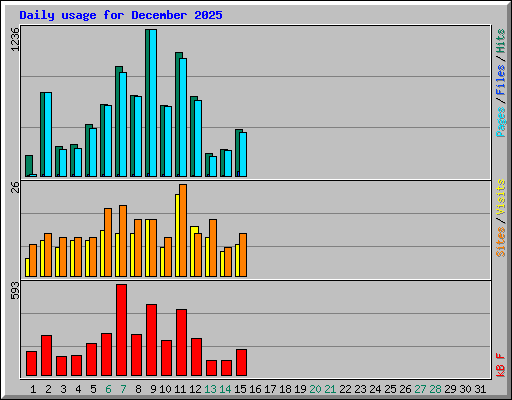The image size is (512, 400).
Task: Click the red kilobytes bar for day 9
Action: pyautogui.click(x=151, y=340)
